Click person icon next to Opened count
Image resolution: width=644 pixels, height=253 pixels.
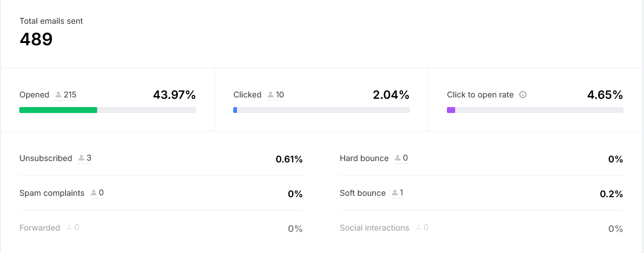click(x=58, y=95)
